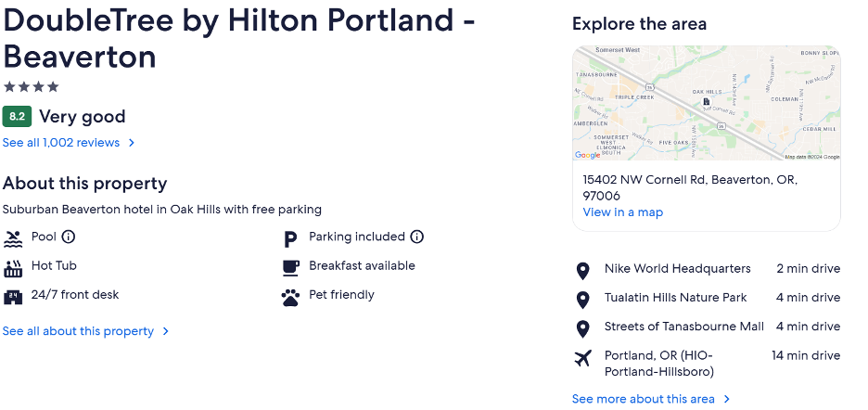Viewport: 868px width, 410px height.
Task: Click the Pet friendly paw icon
Action: [x=290, y=298]
